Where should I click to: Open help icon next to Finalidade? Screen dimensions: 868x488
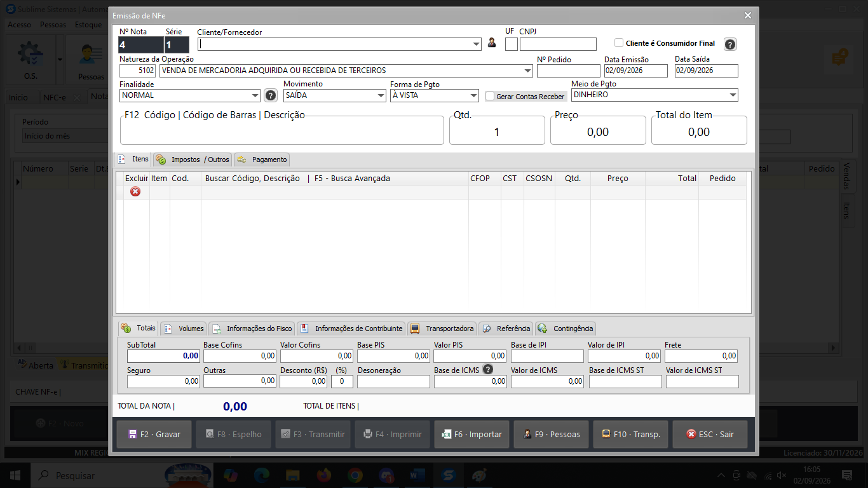271,95
